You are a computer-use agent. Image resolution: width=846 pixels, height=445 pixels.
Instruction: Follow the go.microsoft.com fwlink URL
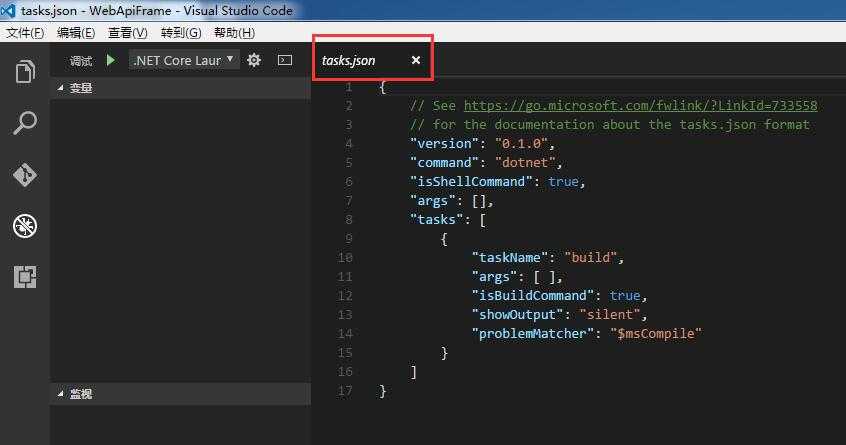tap(640, 105)
